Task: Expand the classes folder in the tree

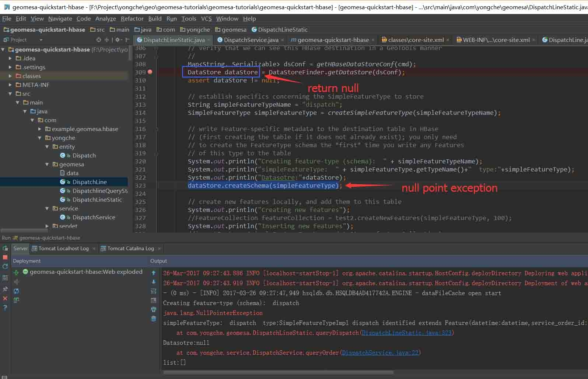Action: point(10,76)
